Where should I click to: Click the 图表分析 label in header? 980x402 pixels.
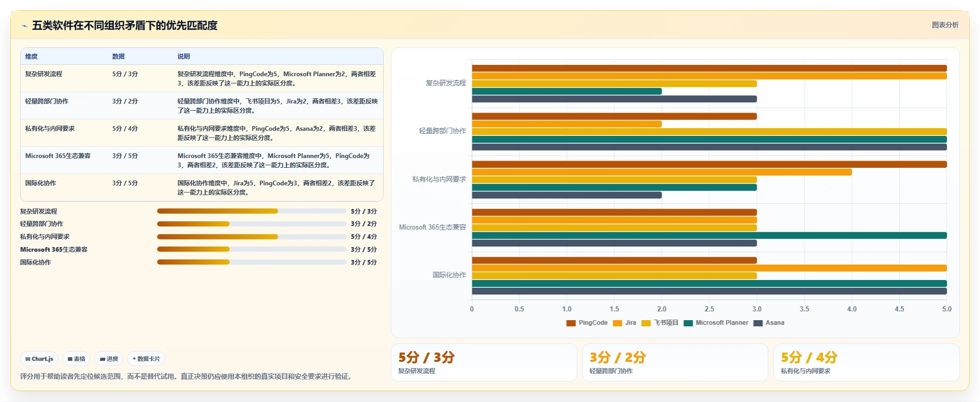pos(945,25)
